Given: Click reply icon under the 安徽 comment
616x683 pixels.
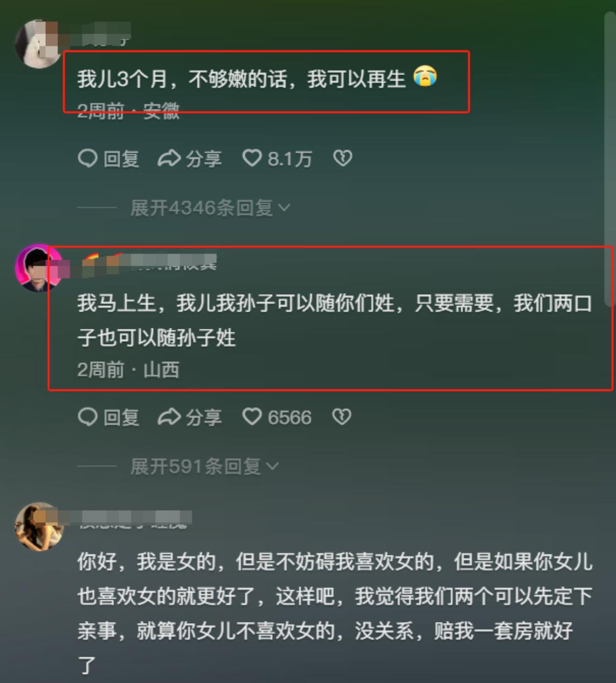Looking at the screenshot, I should (88, 159).
